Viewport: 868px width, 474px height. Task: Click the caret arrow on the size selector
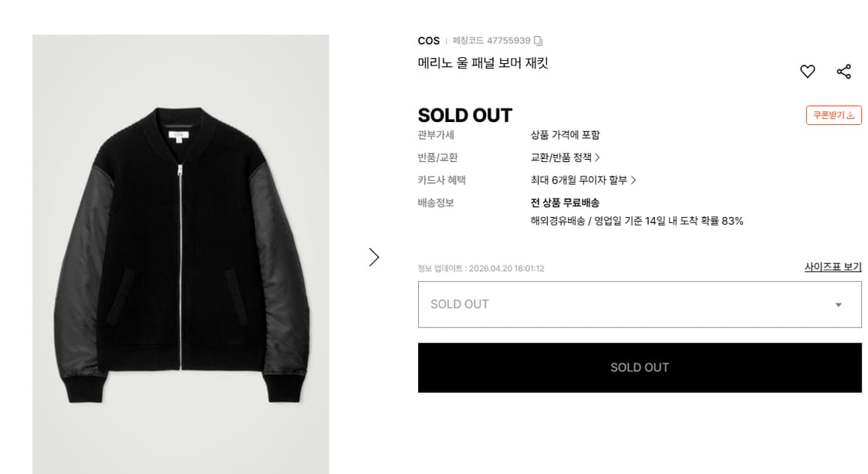coord(839,304)
